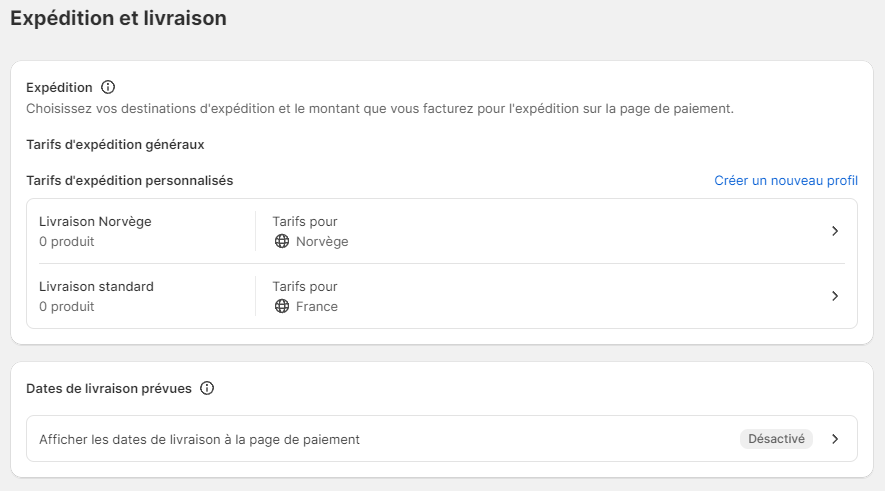885x491 pixels.
Task: Open Livraison standard profile via its chevron arrow
Action: click(835, 296)
